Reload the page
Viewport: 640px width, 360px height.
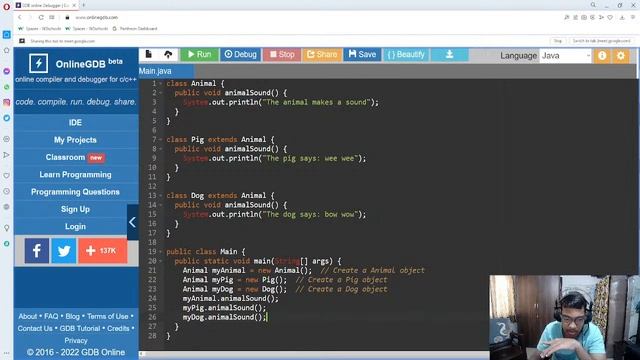coord(41,18)
